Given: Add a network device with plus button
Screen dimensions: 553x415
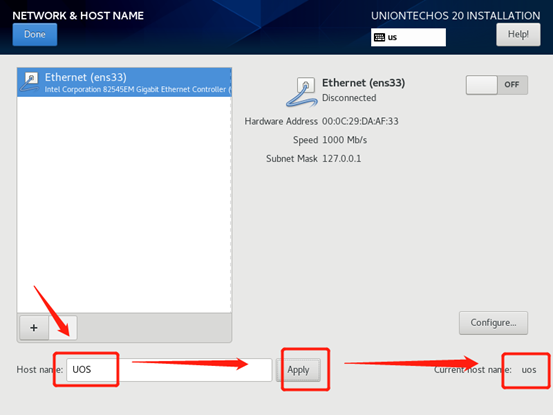Looking at the screenshot, I should (x=34, y=328).
